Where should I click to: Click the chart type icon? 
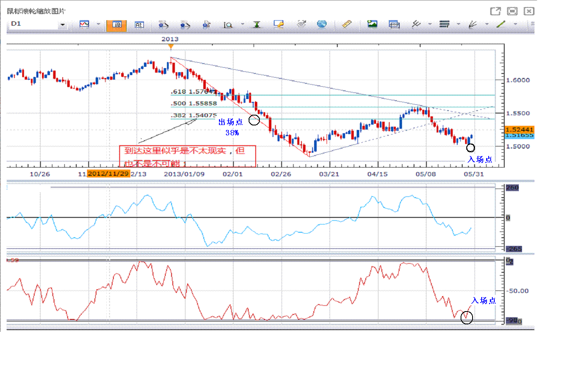(x=85, y=24)
